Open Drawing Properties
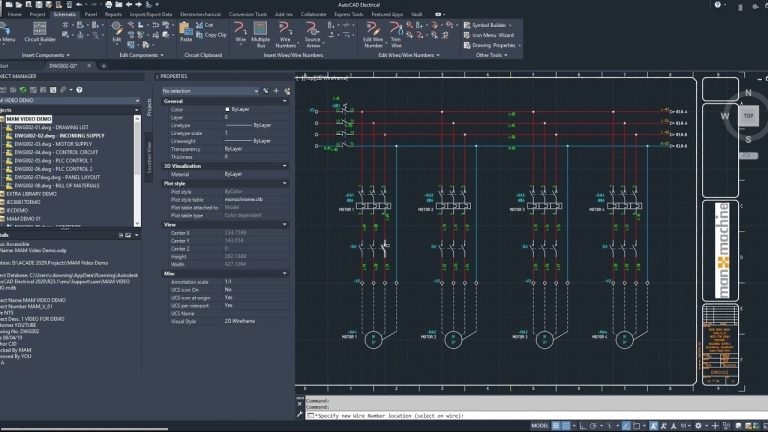This screenshot has width=768, height=432. click(491, 46)
